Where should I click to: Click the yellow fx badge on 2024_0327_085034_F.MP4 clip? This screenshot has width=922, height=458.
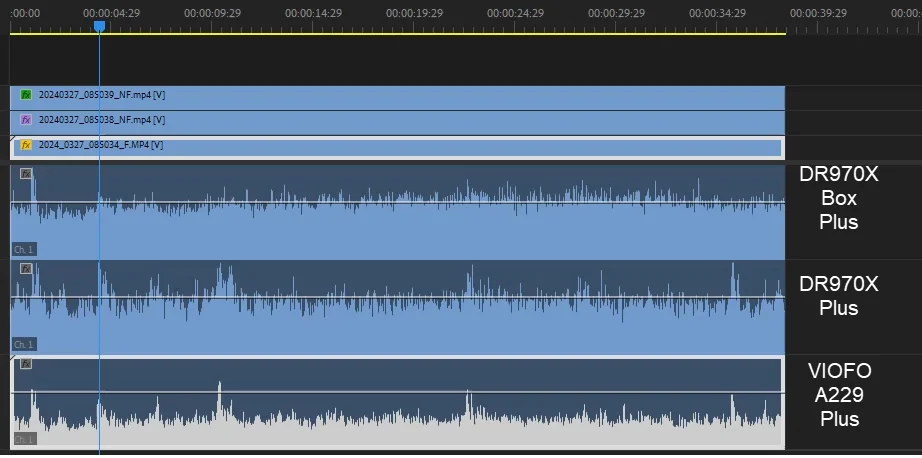(x=26, y=145)
